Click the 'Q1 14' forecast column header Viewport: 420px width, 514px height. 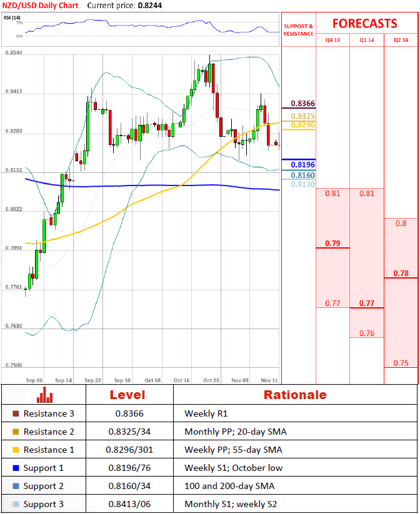(x=366, y=40)
